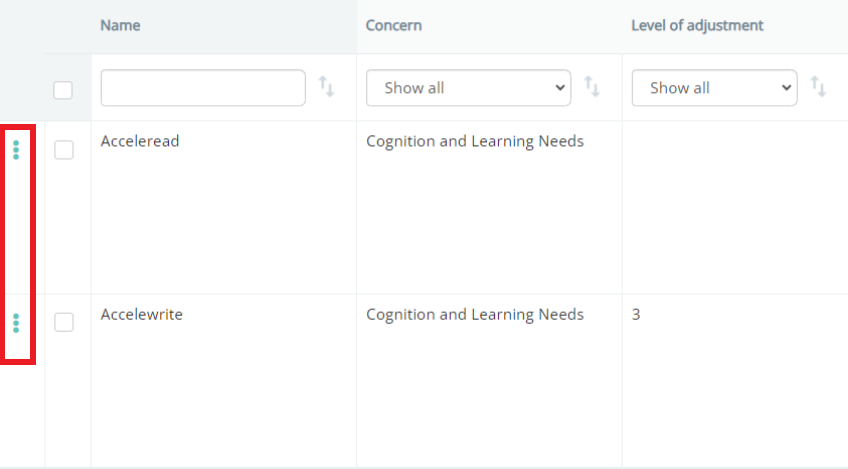
Task: Open the Accelewrite intervention entry
Action: point(142,314)
